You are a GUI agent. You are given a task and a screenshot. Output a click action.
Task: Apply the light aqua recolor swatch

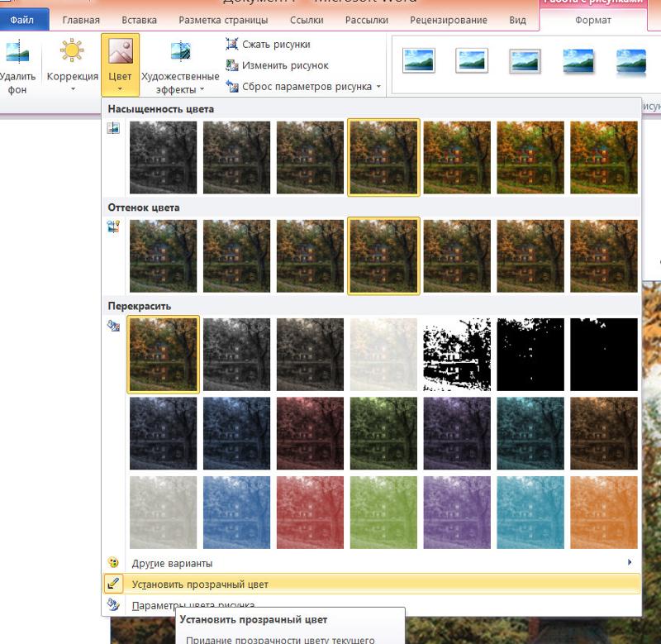pyautogui.click(x=530, y=513)
